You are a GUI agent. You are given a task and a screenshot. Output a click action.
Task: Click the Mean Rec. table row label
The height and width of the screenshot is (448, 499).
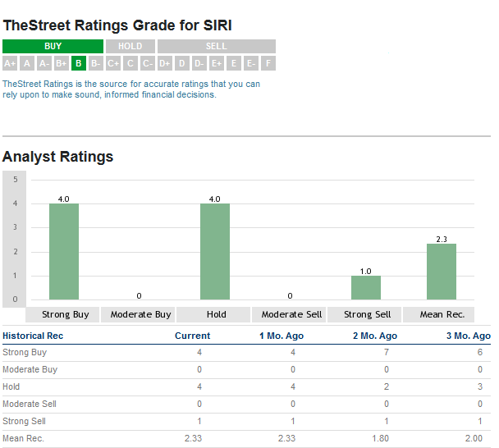point(23,438)
